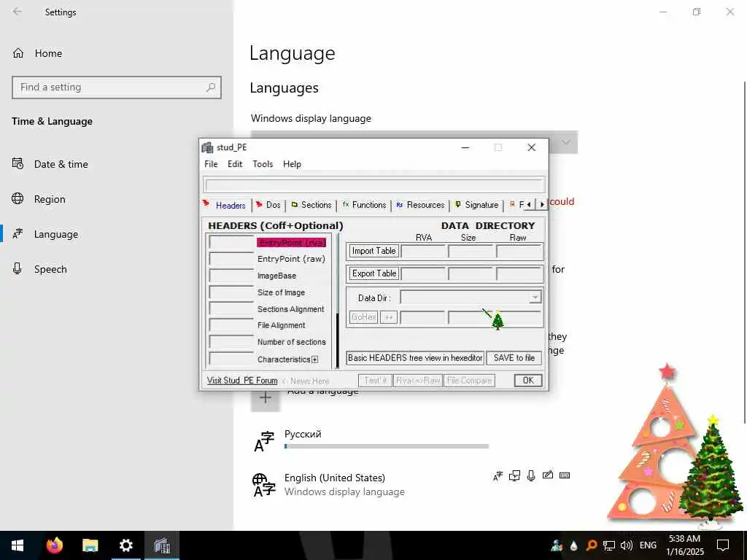Click the EntryPoint (rva) value field
The image size is (747, 560).
point(231,242)
